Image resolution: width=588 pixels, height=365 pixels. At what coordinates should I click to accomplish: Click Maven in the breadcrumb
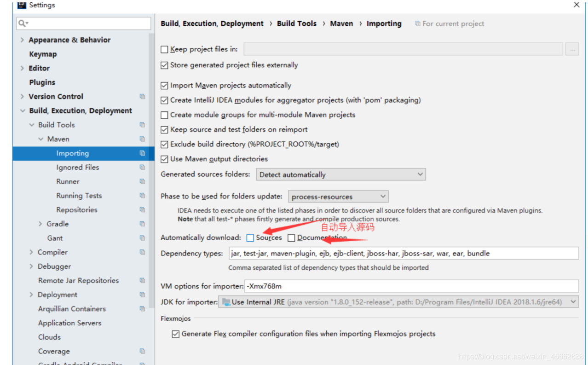tap(341, 23)
